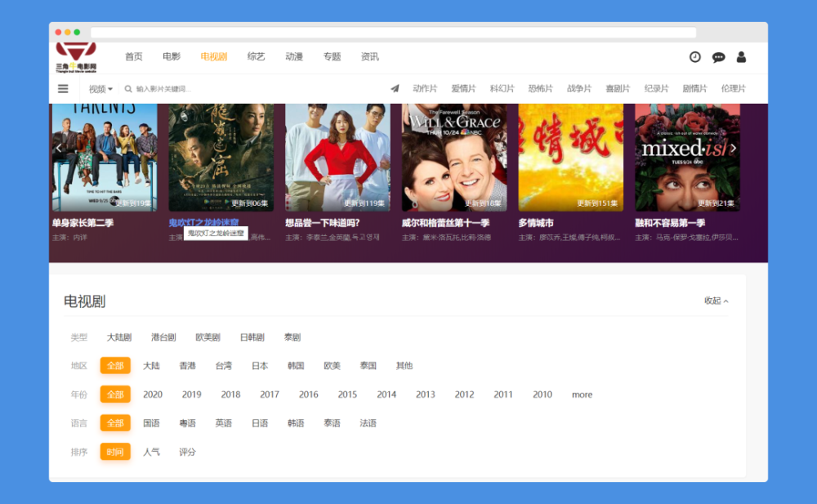The image size is (817, 504).
Task: Filter type by 泰剧
Action: 292,337
